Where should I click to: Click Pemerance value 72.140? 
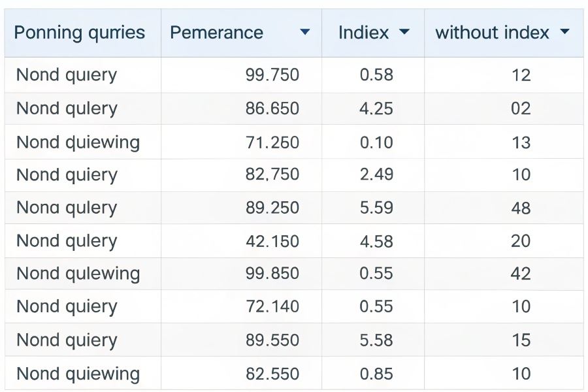(x=272, y=306)
